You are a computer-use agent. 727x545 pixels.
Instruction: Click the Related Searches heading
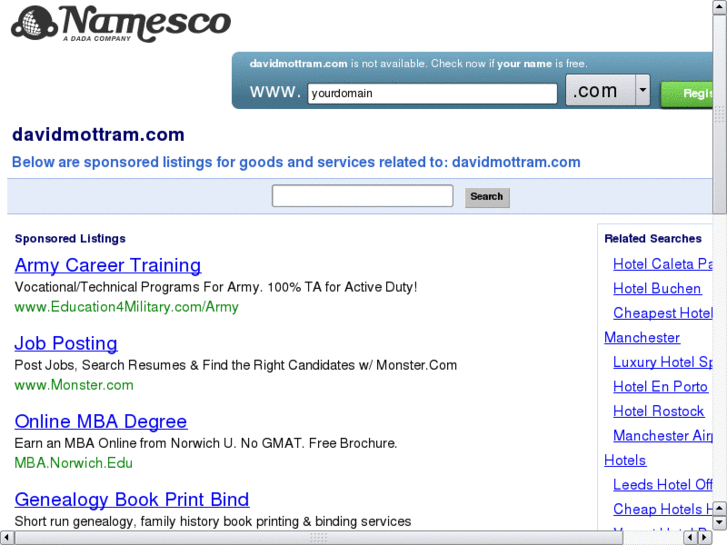pyautogui.click(x=653, y=238)
